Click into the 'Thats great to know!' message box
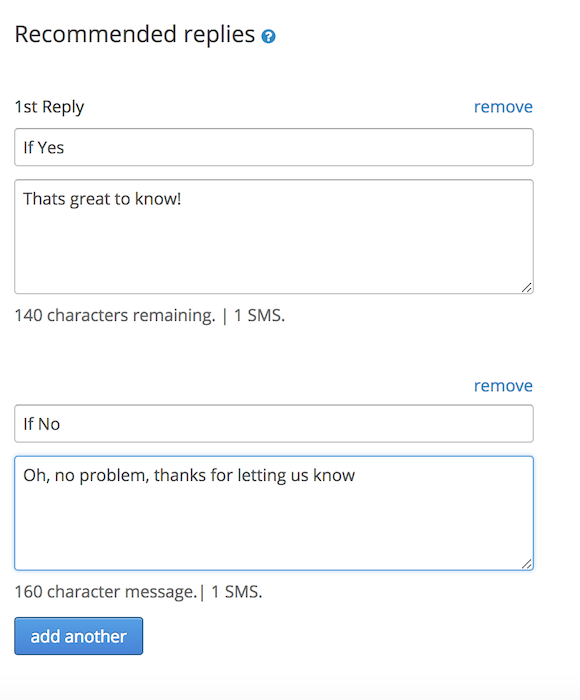The height and width of the screenshot is (700, 580). click(x=274, y=237)
